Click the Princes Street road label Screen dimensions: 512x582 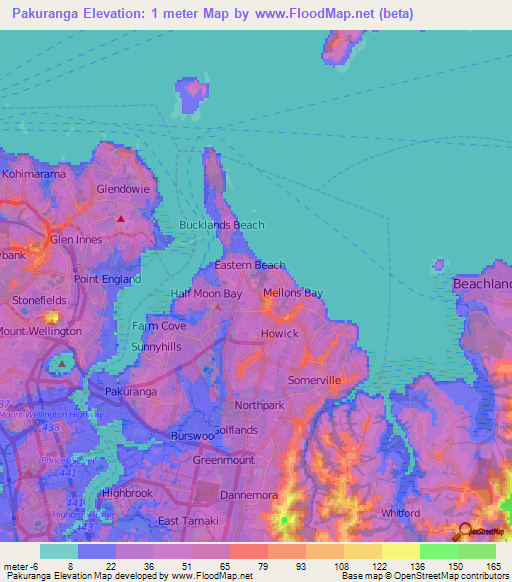pos(68,461)
